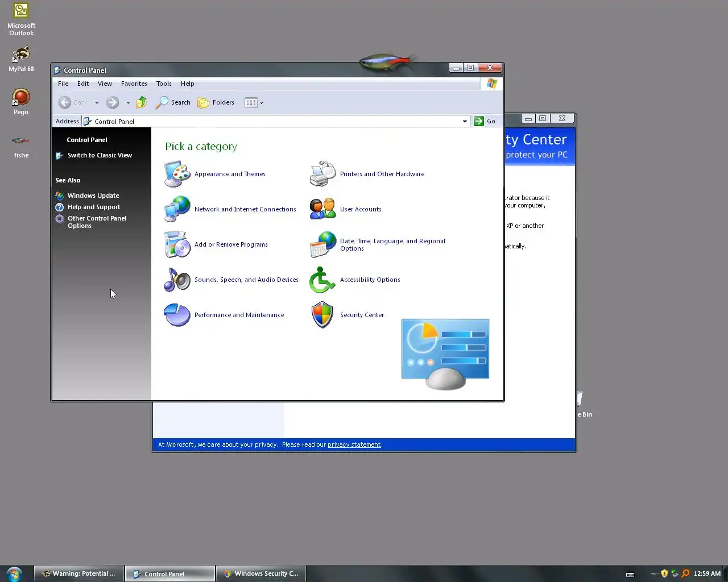
Task: Click the Control Panel taskbar button
Action: point(170,573)
